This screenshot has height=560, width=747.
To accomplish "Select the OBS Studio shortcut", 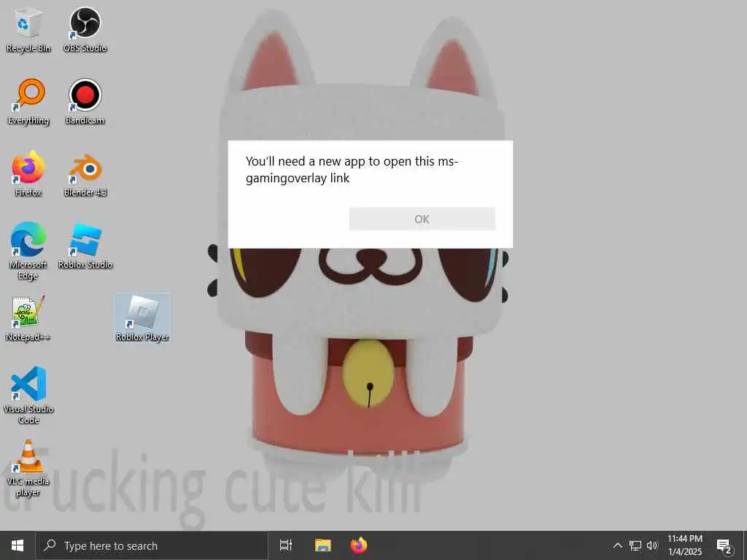I will click(x=85, y=30).
